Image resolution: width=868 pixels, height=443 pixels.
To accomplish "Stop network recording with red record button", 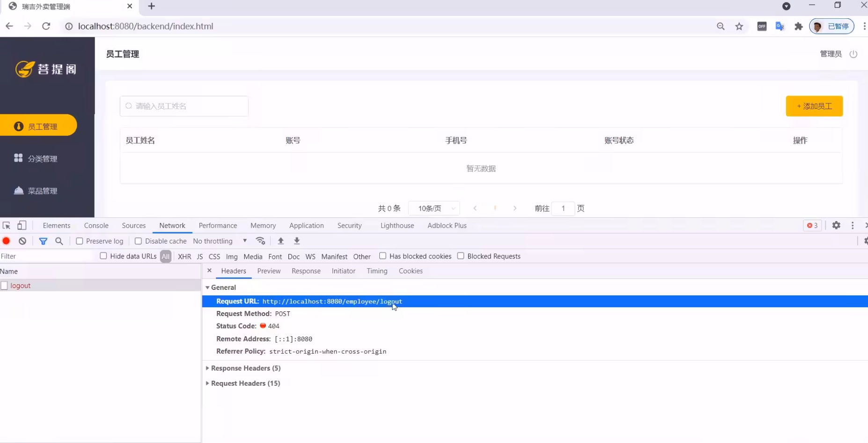I will [7, 241].
